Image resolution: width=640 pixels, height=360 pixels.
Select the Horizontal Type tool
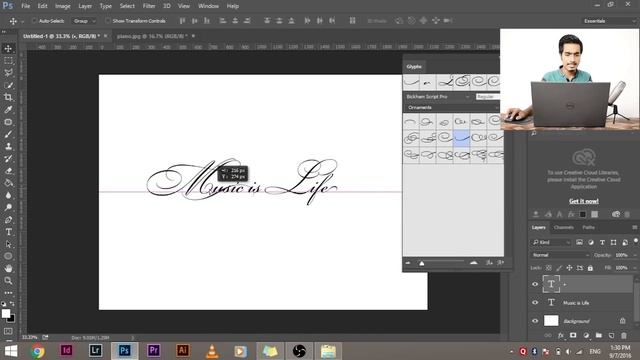coord(8,232)
